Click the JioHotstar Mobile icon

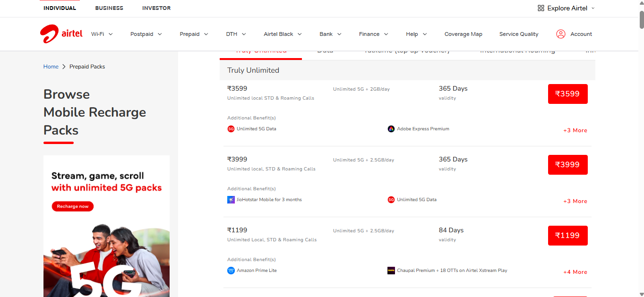pos(231,200)
